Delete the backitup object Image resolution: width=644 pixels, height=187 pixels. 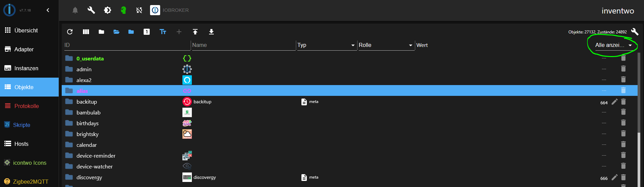tap(623, 102)
